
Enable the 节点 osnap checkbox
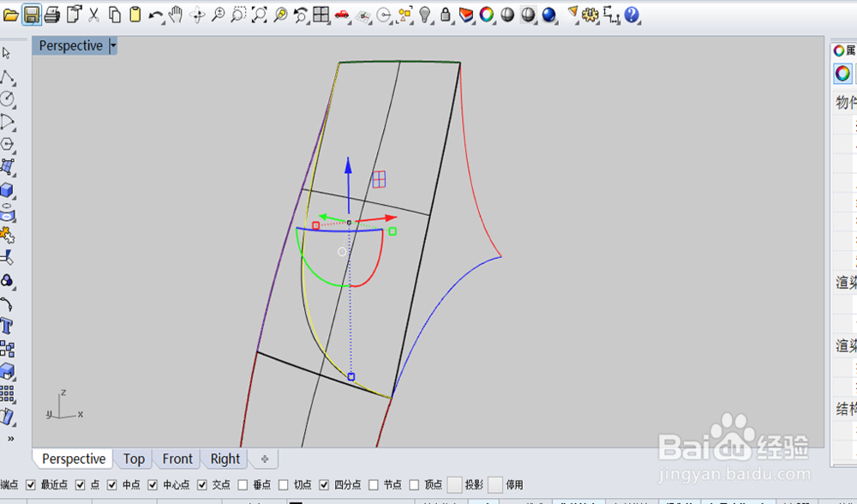(374, 485)
